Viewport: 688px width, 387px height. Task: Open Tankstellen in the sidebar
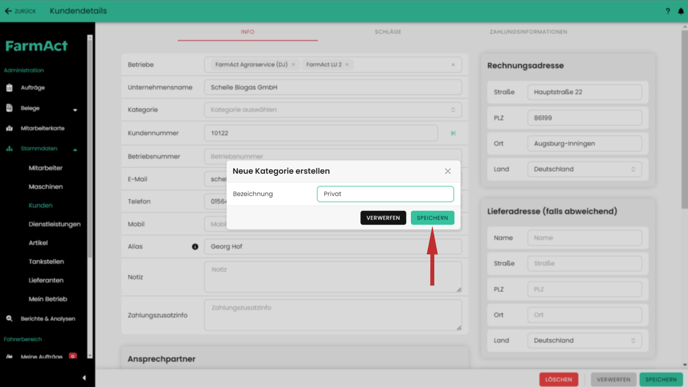pos(46,262)
